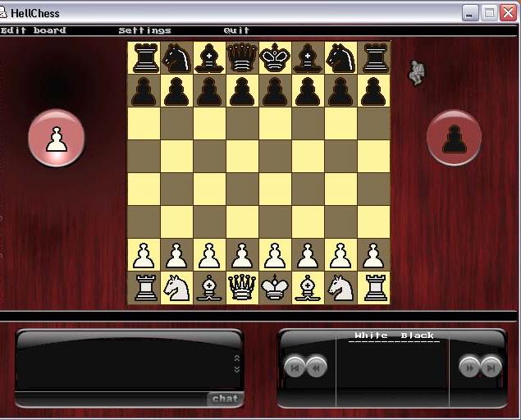Viewport: 521px width, 420px height.
Task: Select the white queen piece
Action: tap(242, 288)
